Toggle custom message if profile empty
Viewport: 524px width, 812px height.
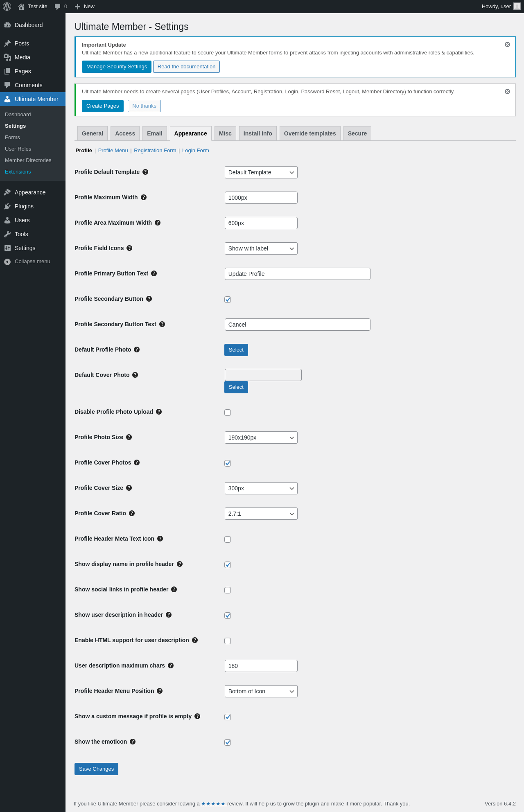point(228,717)
